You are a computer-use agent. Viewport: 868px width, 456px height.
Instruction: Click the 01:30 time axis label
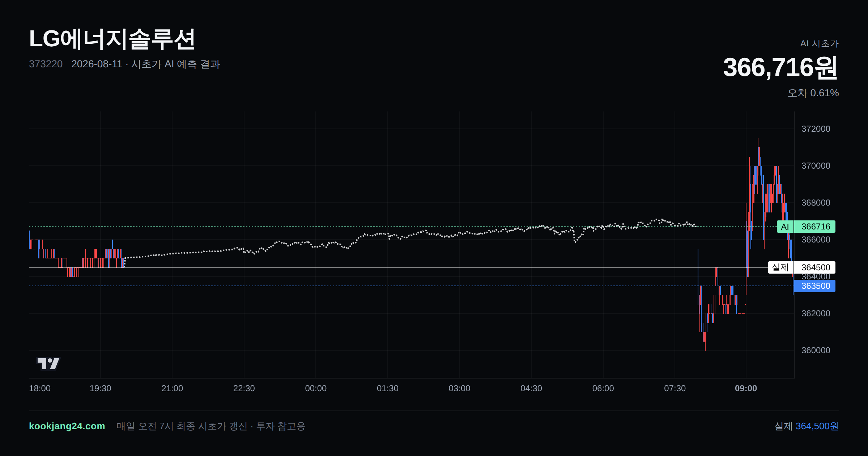click(x=388, y=388)
